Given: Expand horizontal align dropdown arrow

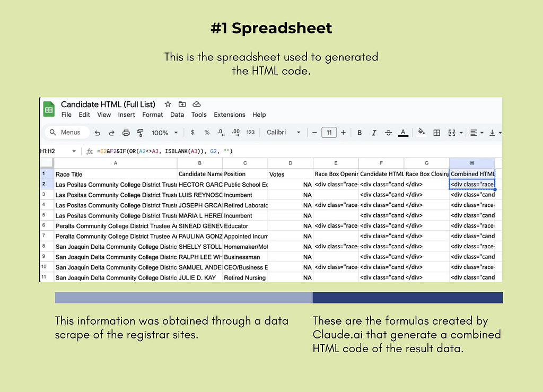Looking at the screenshot, I should [481, 133].
